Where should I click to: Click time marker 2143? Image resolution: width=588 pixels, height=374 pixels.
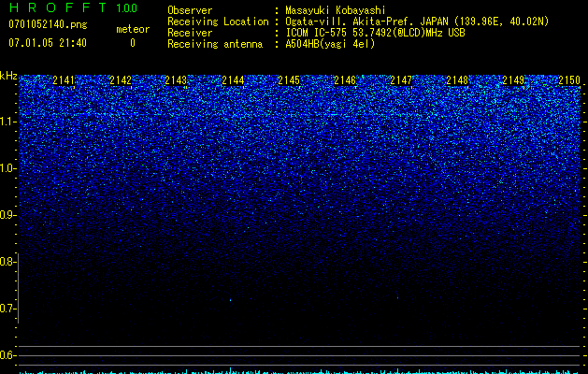(x=176, y=79)
